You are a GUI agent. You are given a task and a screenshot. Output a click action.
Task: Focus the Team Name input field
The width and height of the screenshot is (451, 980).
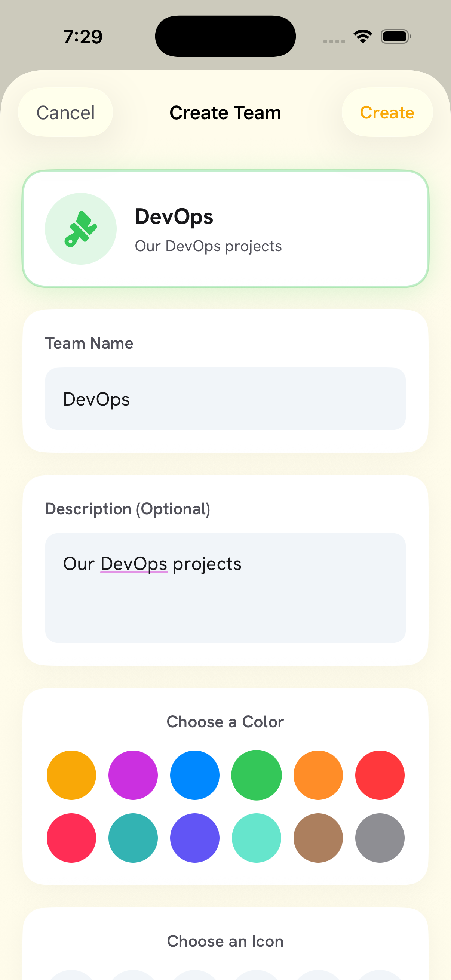point(225,399)
